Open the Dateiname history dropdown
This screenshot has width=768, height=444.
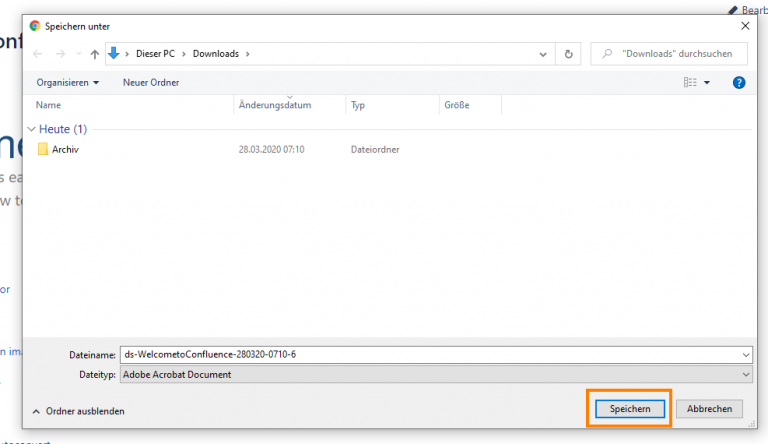coord(746,354)
